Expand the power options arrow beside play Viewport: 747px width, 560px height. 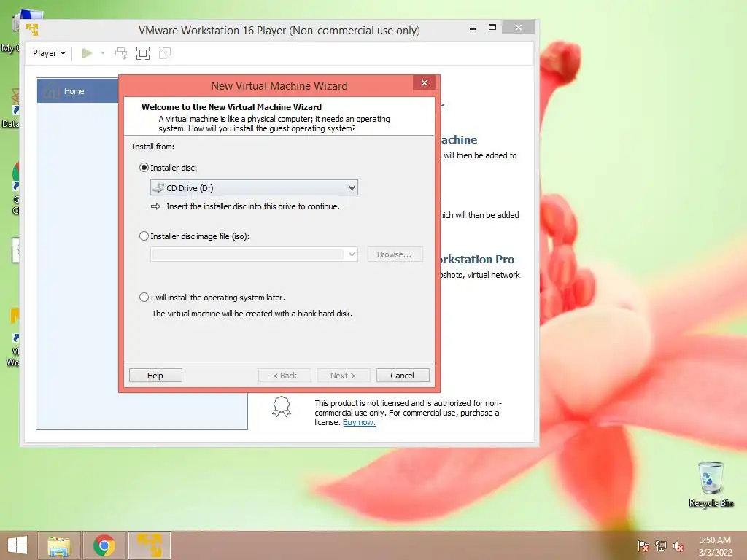pyautogui.click(x=103, y=53)
